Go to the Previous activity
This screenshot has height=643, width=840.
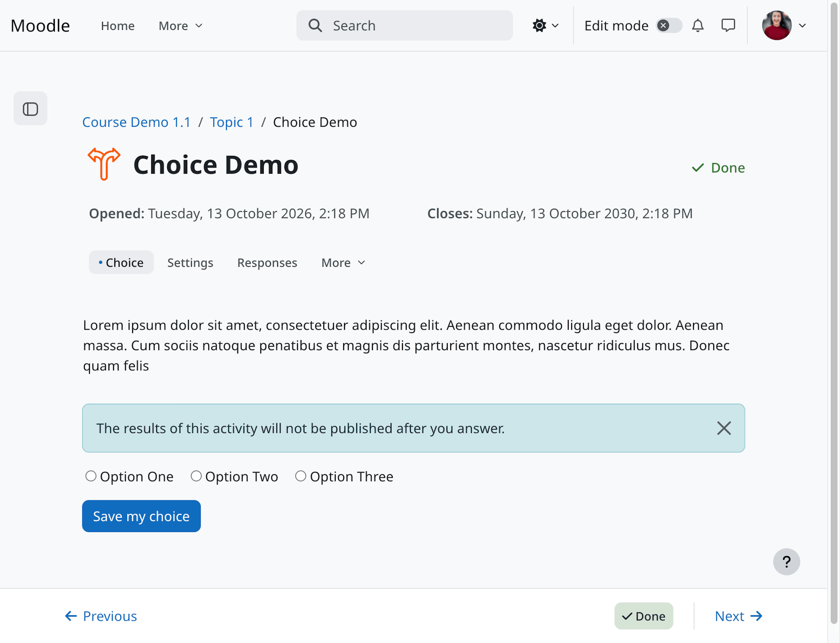(101, 616)
